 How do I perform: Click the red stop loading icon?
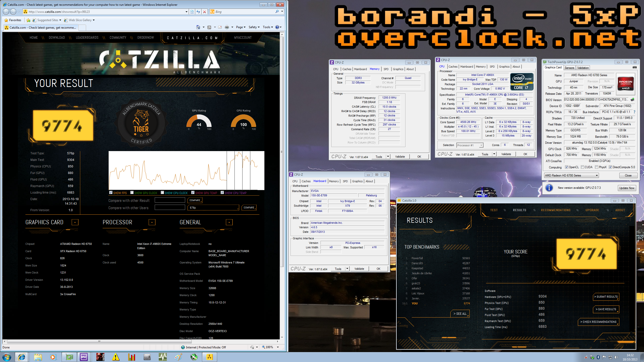[205, 12]
